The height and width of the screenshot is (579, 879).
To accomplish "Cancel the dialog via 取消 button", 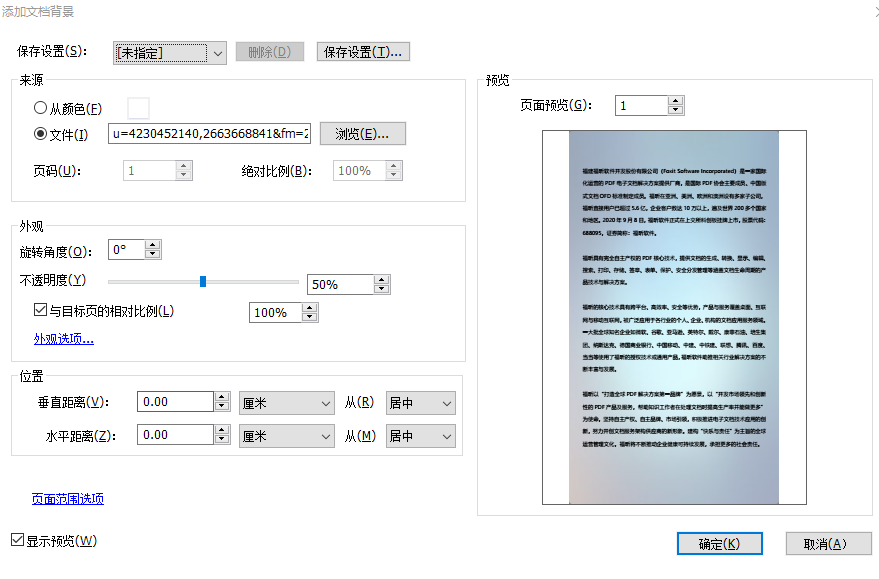I will coord(828,543).
